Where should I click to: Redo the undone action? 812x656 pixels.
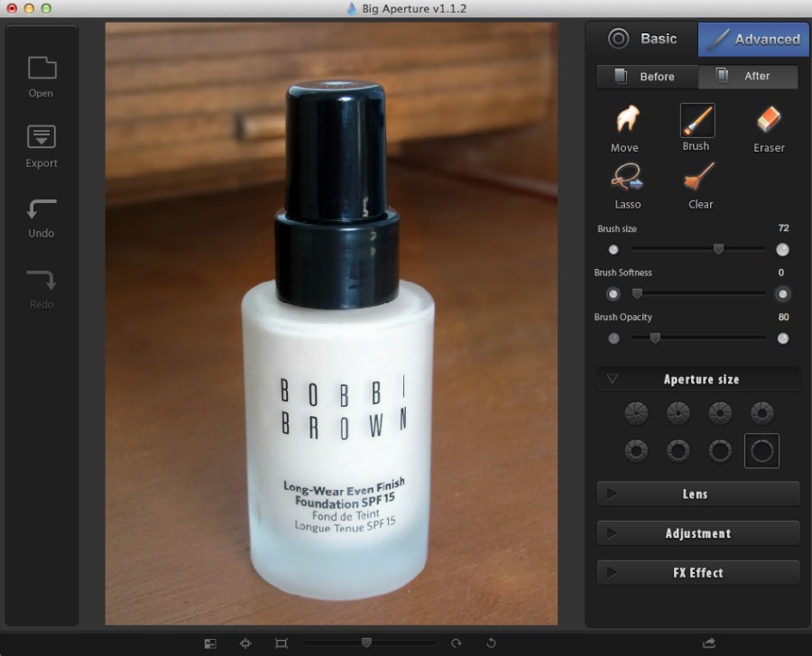[x=42, y=290]
